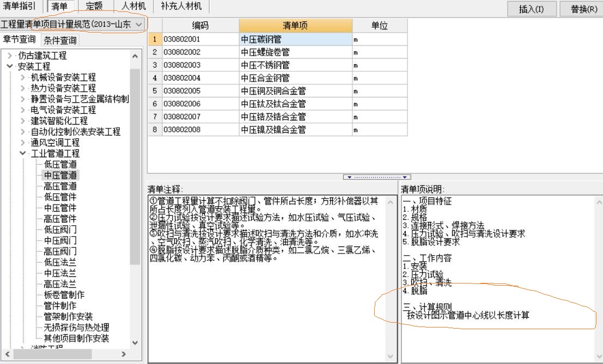Select the 中压不锈钢管 row cell
This screenshot has width=603, height=364.
[x=295, y=65]
